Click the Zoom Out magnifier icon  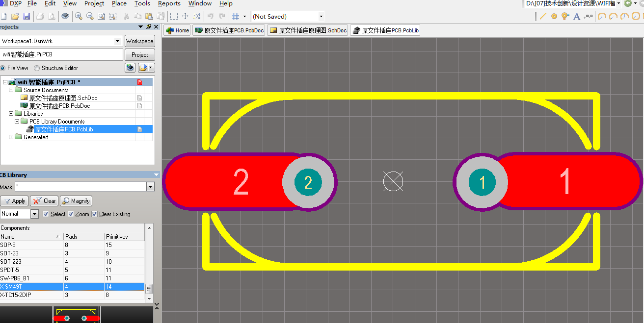coord(90,16)
